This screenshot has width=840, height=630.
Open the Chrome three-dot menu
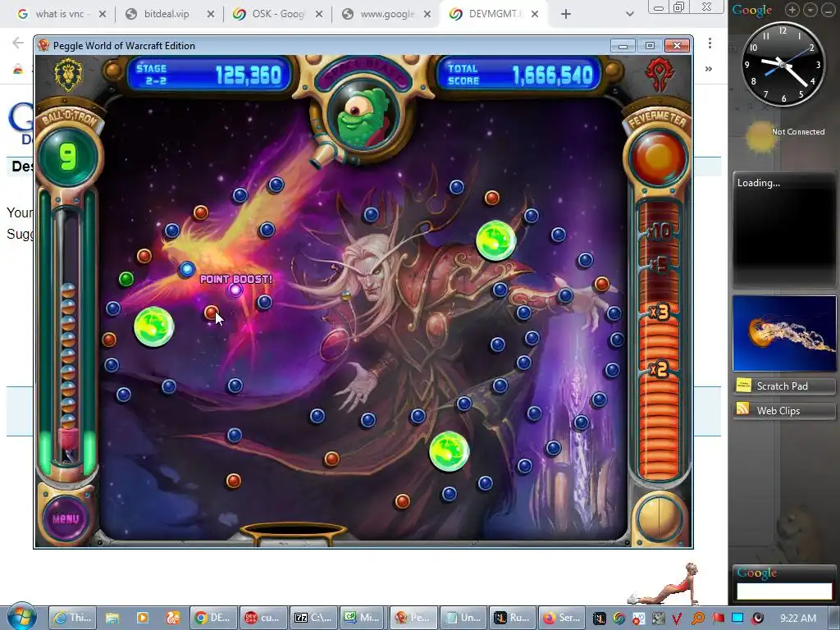(710, 43)
